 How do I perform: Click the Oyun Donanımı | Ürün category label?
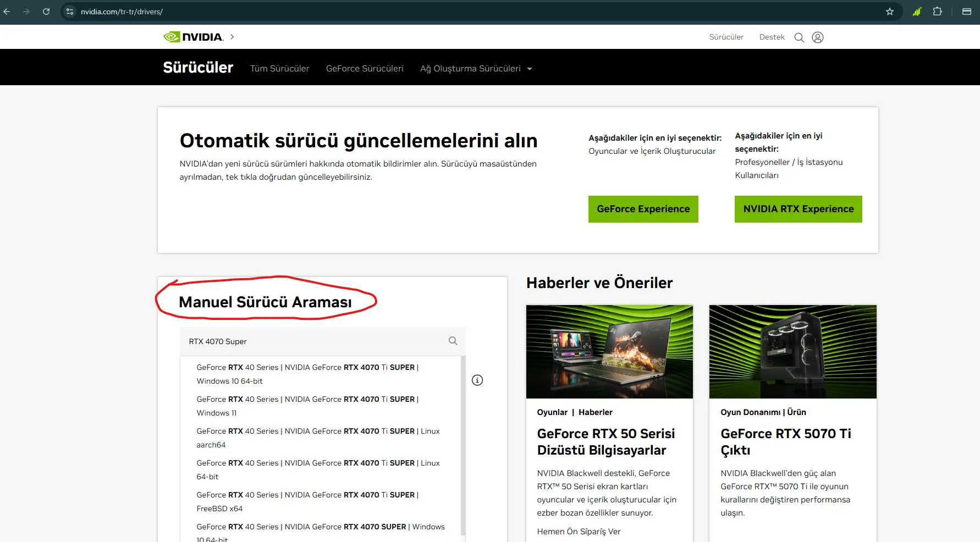(763, 412)
